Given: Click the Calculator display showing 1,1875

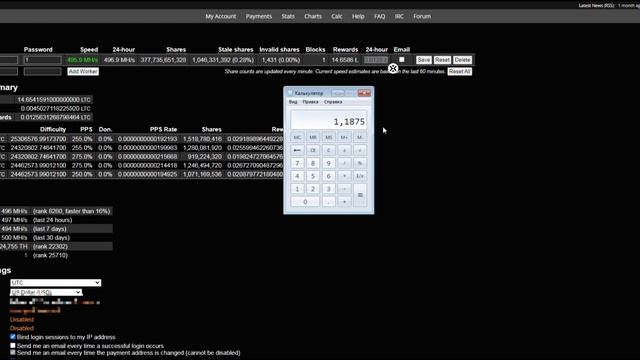Looking at the screenshot, I should [329, 120].
